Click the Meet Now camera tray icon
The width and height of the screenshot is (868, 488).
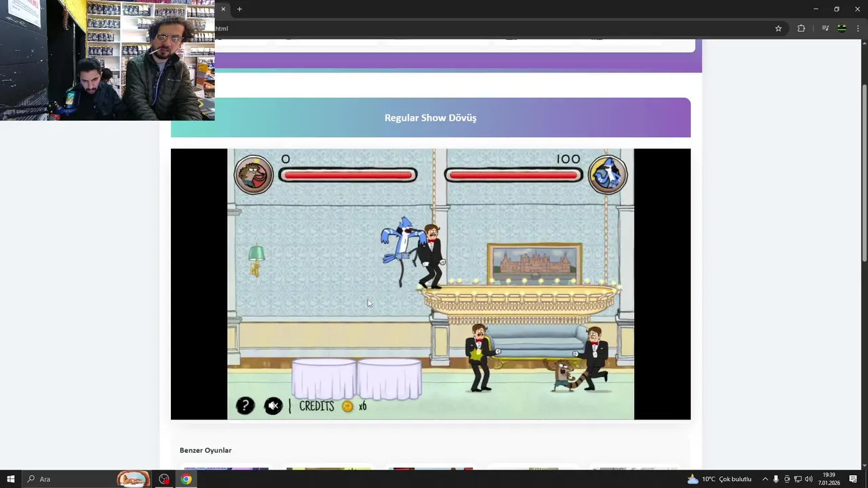click(x=787, y=479)
